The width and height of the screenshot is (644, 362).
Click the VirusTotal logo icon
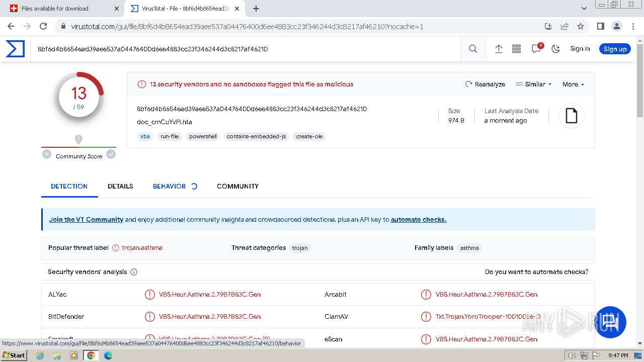click(x=15, y=49)
